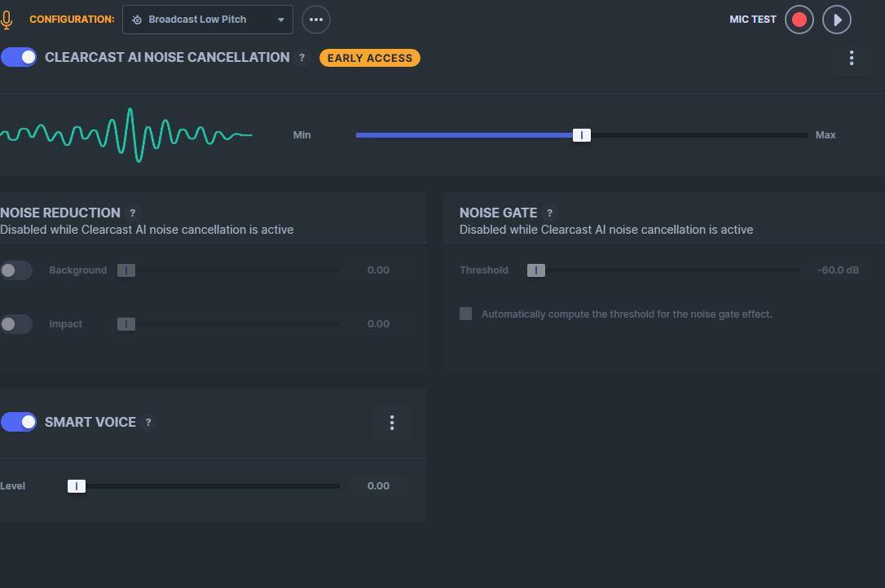
Task: Click the Smart Voice Level slider handle
Action: pyautogui.click(x=77, y=486)
